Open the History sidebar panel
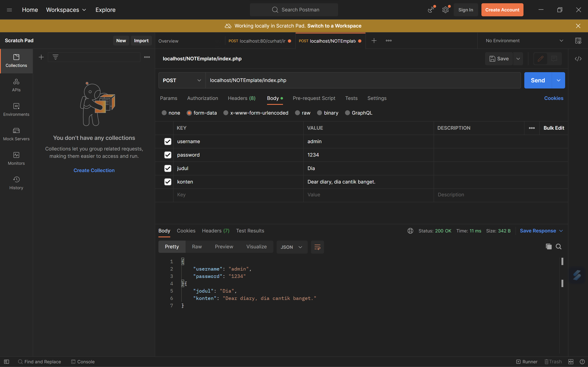The width and height of the screenshot is (588, 367). point(16,183)
